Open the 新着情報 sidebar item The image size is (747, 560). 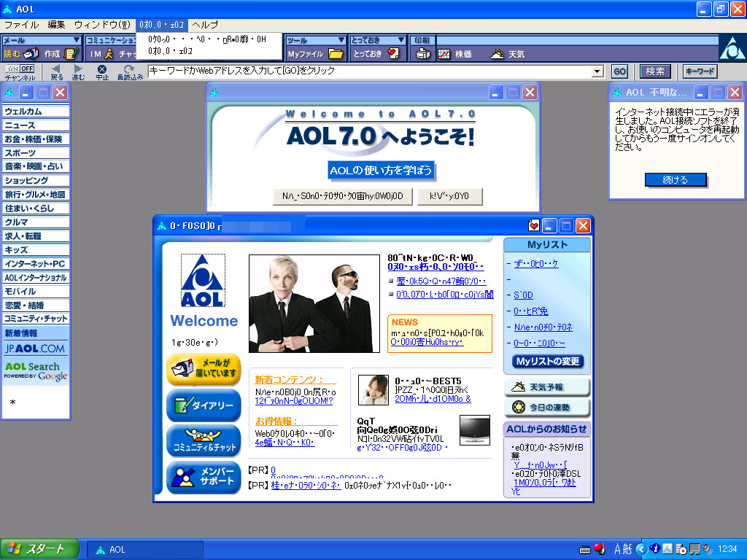pyautogui.click(x=36, y=333)
